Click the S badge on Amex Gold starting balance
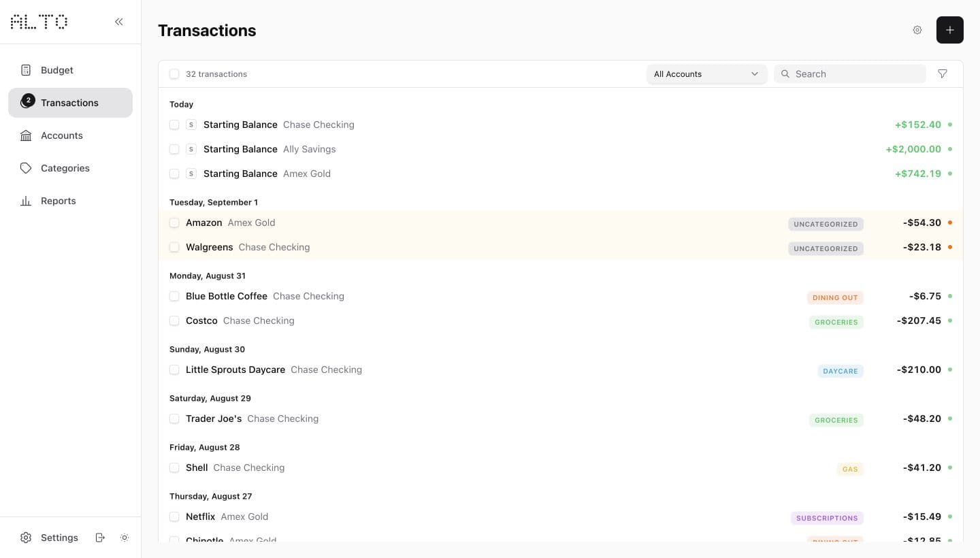The height and width of the screenshot is (558, 980). click(x=191, y=174)
